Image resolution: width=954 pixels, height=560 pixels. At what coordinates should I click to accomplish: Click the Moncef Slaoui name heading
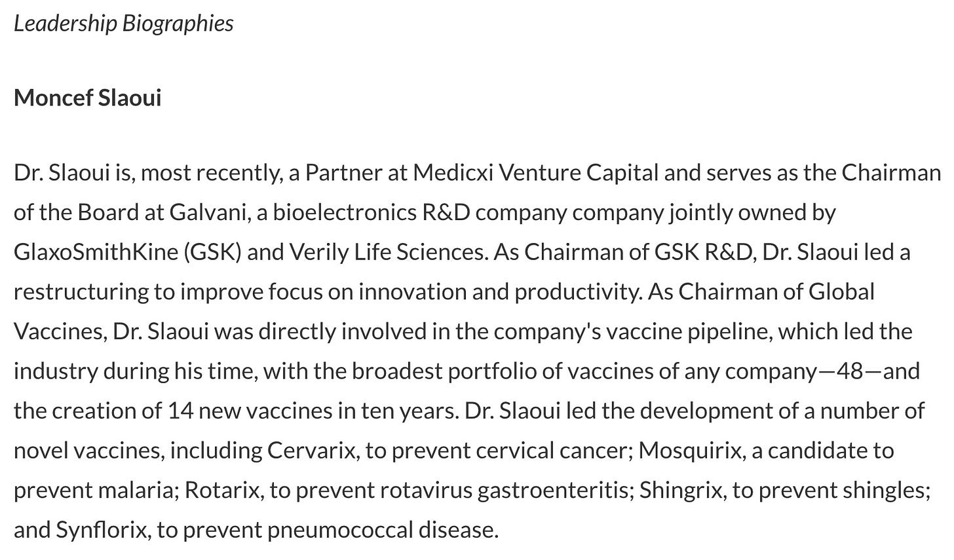[x=87, y=98]
